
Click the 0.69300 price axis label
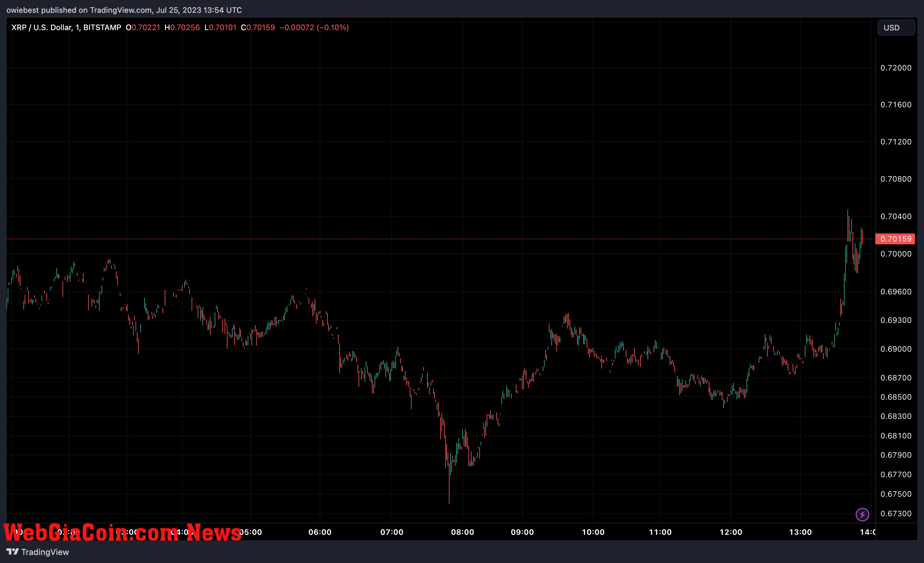(896, 320)
